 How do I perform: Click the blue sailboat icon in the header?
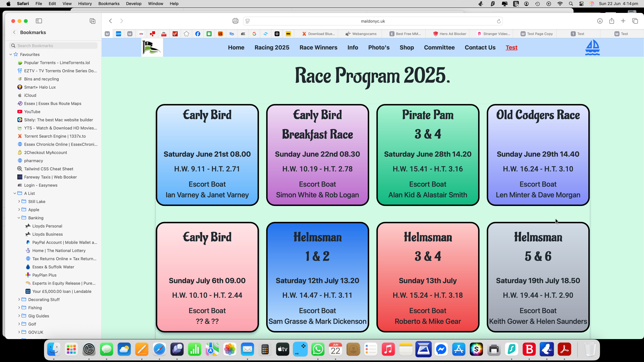(x=592, y=47)
